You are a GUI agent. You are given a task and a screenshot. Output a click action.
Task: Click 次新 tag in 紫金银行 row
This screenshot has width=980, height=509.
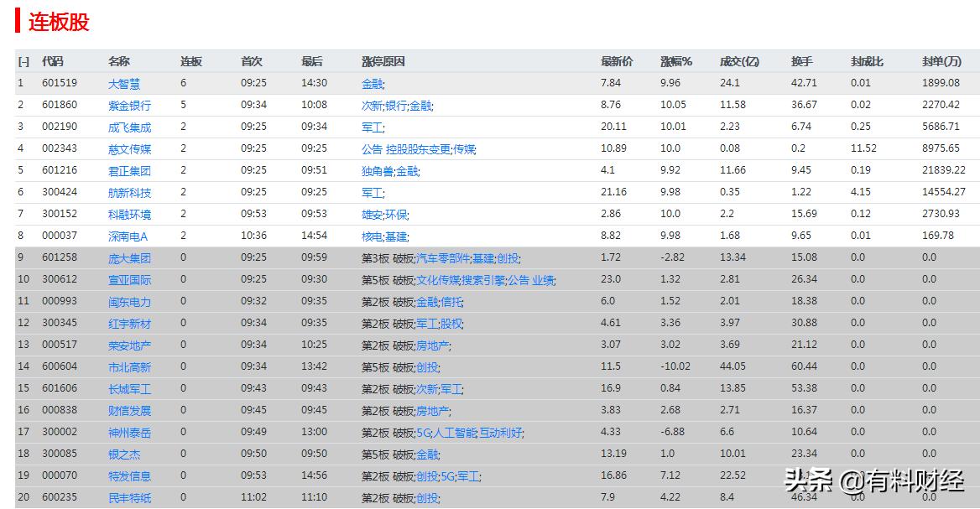point(371,106)
